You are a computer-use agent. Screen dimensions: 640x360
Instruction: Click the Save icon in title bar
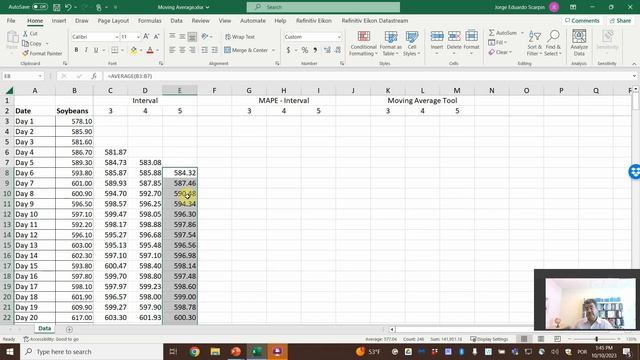point(56,7)
